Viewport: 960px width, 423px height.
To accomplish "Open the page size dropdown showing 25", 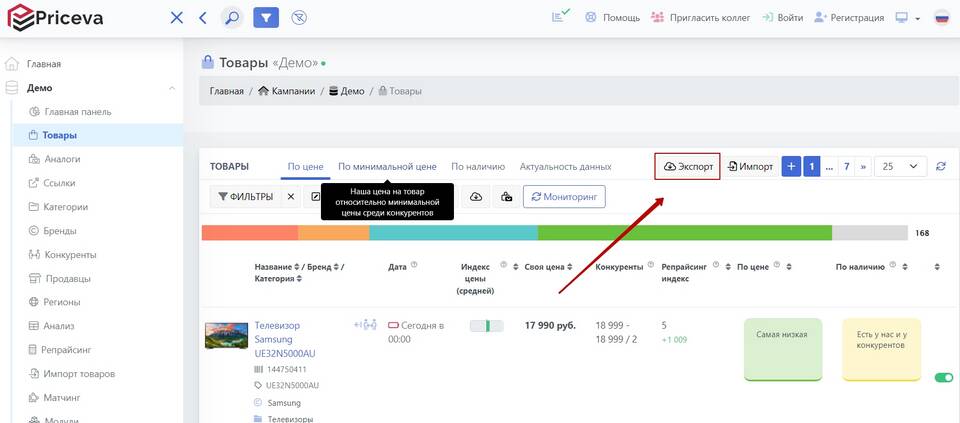I will point(900,167).
